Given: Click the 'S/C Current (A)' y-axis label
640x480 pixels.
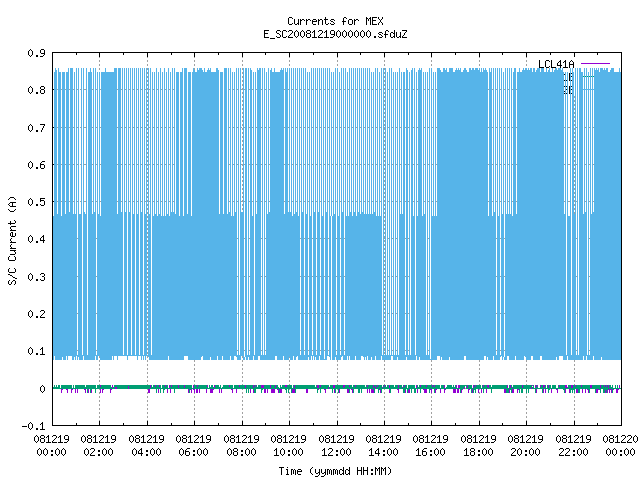Looking at the screenshot, I should point(13,240).
